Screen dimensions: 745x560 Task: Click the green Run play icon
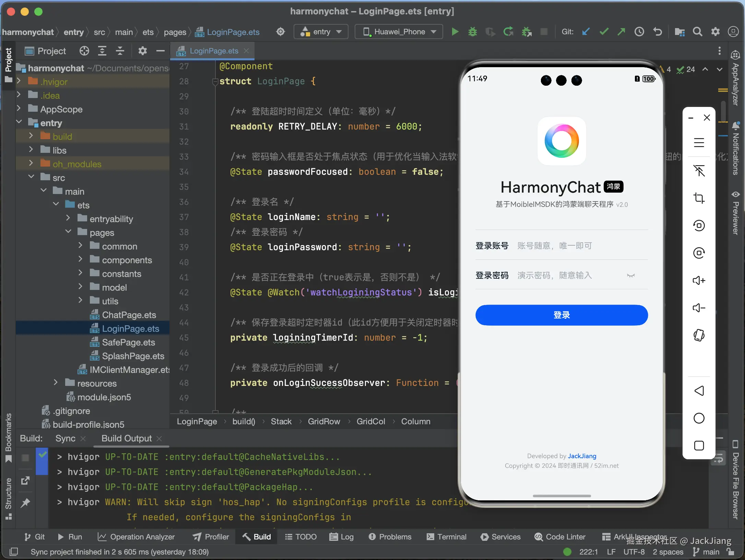pos(455,32)
